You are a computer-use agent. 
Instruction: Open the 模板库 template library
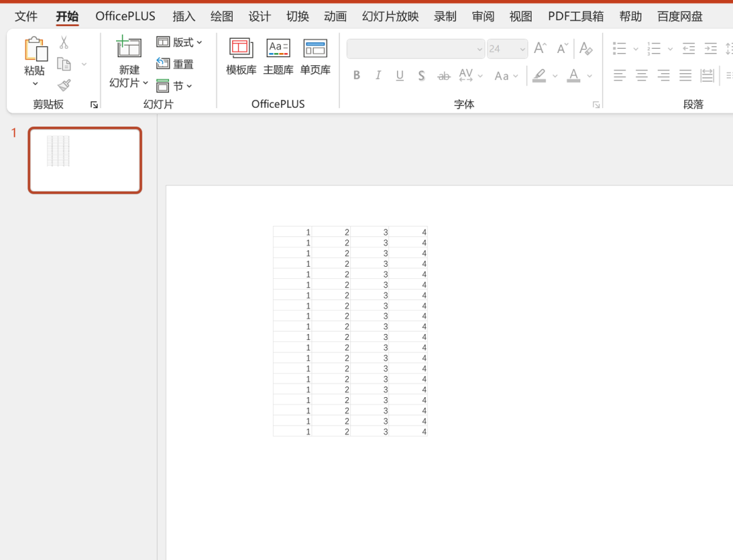tap(241, 56)
